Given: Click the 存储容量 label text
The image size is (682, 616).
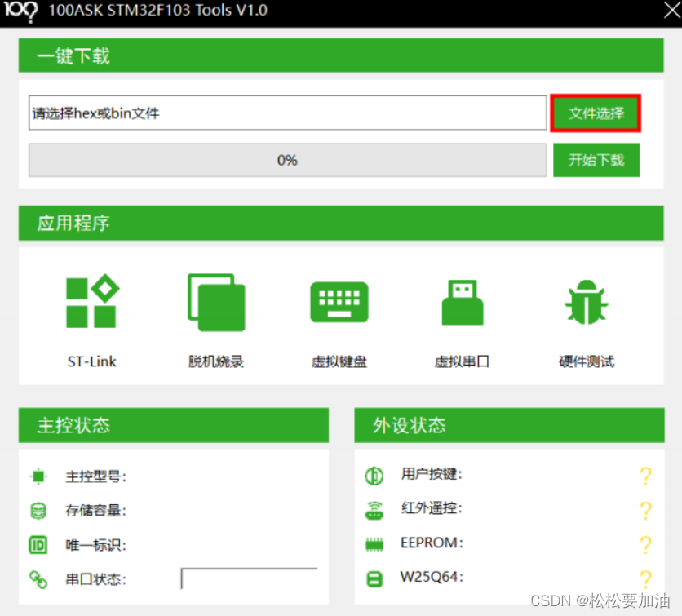Looking at the screenshot, I should pyautogui.click(x=95, y=510).
